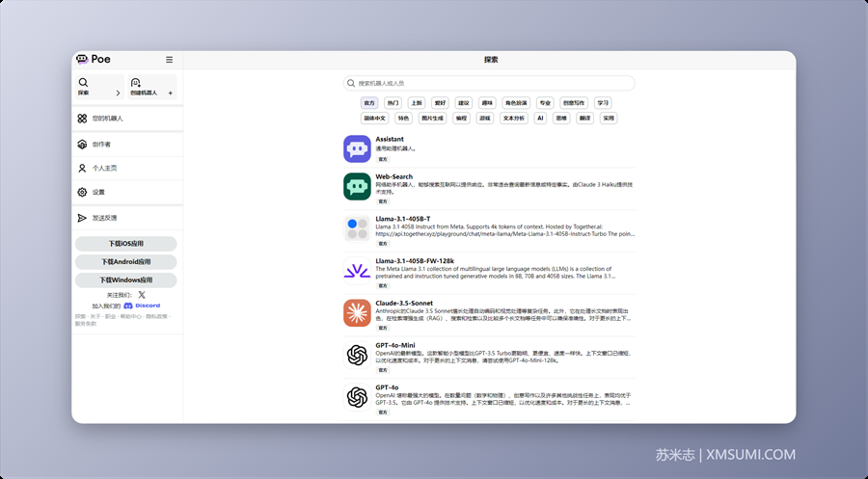Select the 上新 category chip
Viewport: 868px width, 479px height.
[417, 103]
